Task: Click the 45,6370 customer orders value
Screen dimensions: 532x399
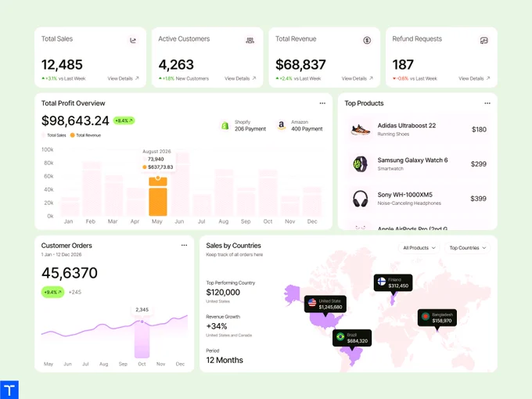Action: coord(70,273)
